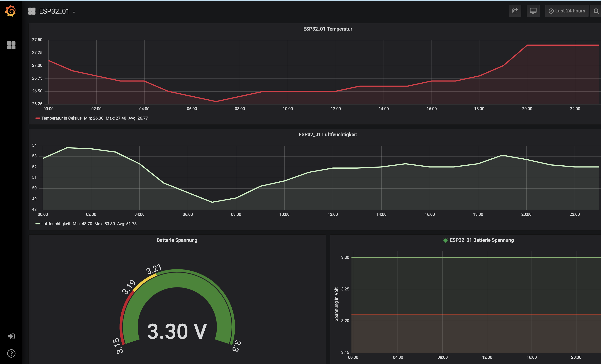601x364 pixels.
Task: Click light green Luftfeuchtigkeit legend color swatch
Action: click(38, 224)
